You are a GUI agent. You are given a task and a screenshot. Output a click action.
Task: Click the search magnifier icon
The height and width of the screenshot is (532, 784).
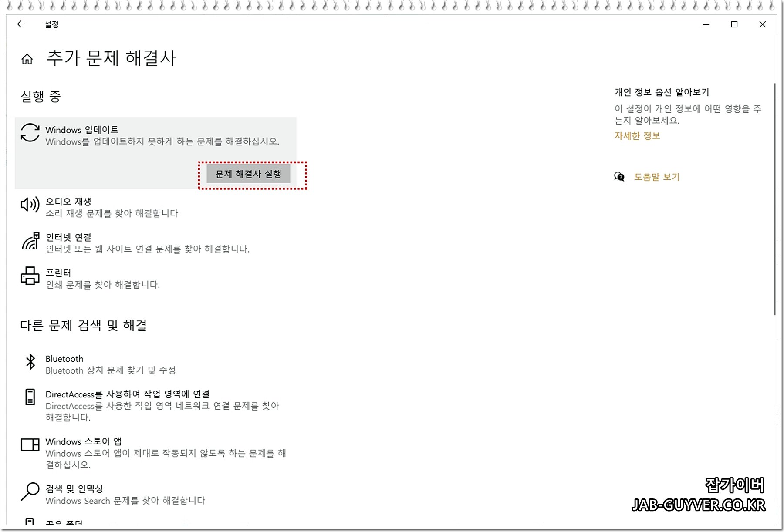[30, 492]
